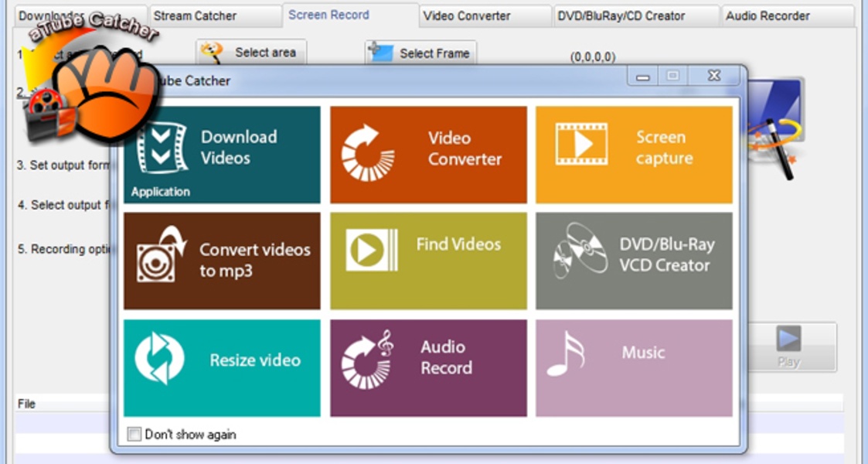Click the Select area button
The image size is (868, 464).
pos(251,53)
